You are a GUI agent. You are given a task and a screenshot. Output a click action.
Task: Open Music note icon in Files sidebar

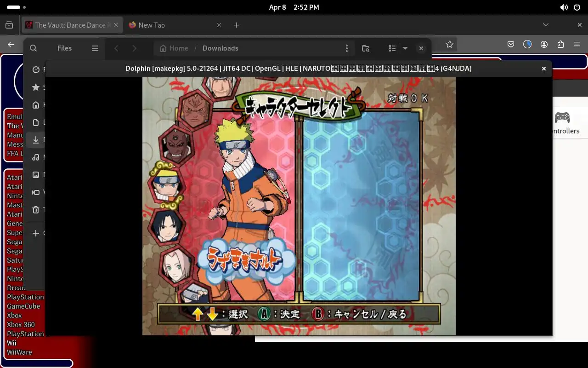coord(36,157)
